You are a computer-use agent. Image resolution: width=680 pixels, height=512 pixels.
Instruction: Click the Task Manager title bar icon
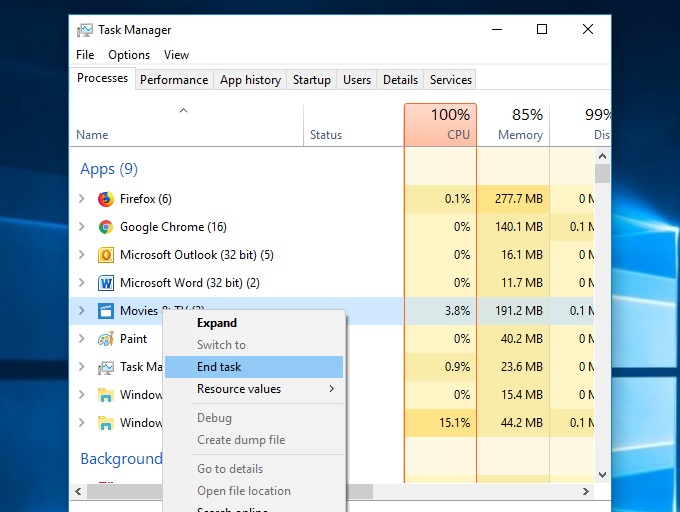coord(85,30)
